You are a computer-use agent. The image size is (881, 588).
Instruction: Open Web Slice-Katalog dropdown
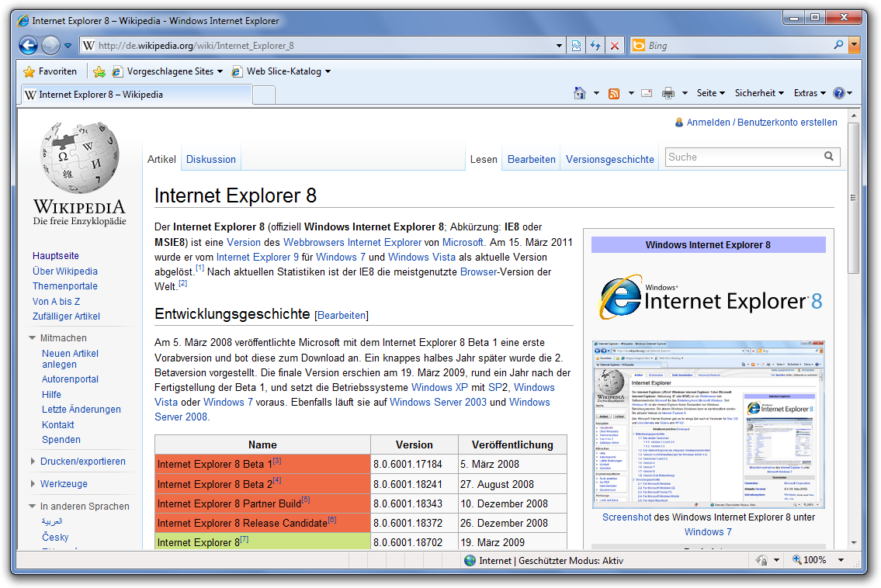click(x=282, y=71)
